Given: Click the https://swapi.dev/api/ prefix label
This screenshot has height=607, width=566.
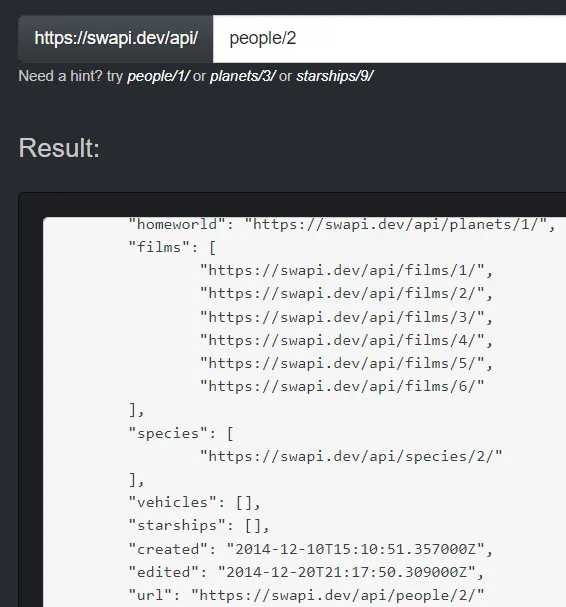Looking at the screenshot, I should tap(116, 39).
